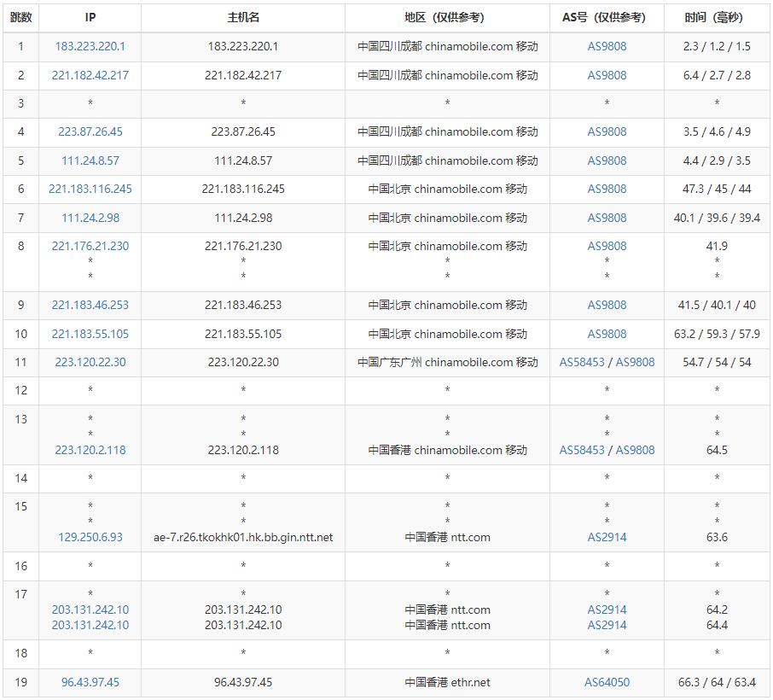Open IP link 223.120.22.30

(x=90, y=363)
